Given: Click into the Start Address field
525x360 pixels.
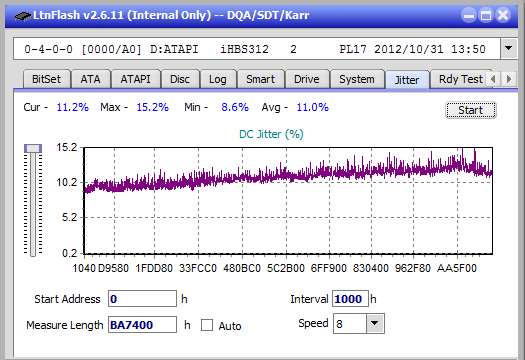Looking at the screenshot, I should coord(142,299).
